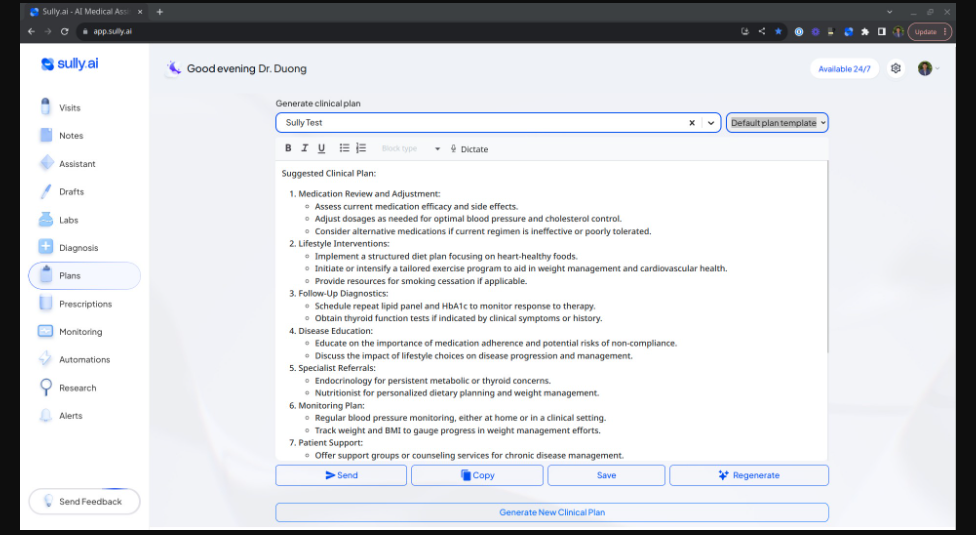976x535 pixels.
Task: Click Generate New Clinical Plan
Action: pyautogui.click(x=552, y=512)
